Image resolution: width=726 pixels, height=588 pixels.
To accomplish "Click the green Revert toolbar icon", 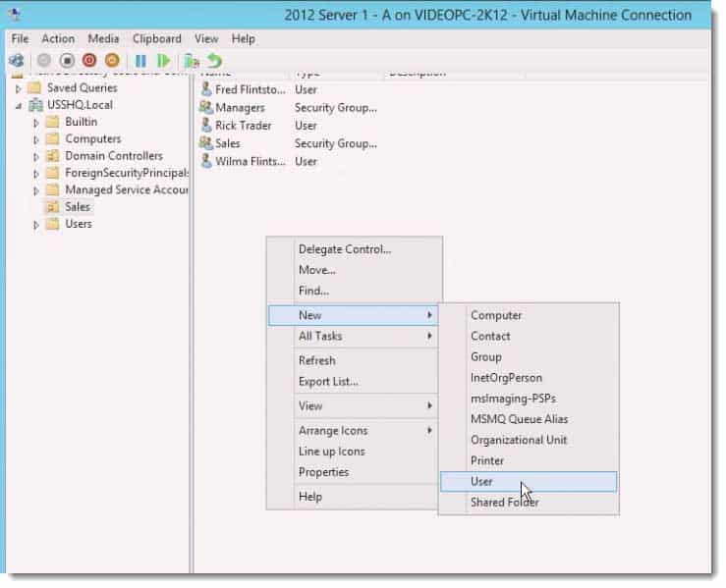I will (x=215, y=61).
